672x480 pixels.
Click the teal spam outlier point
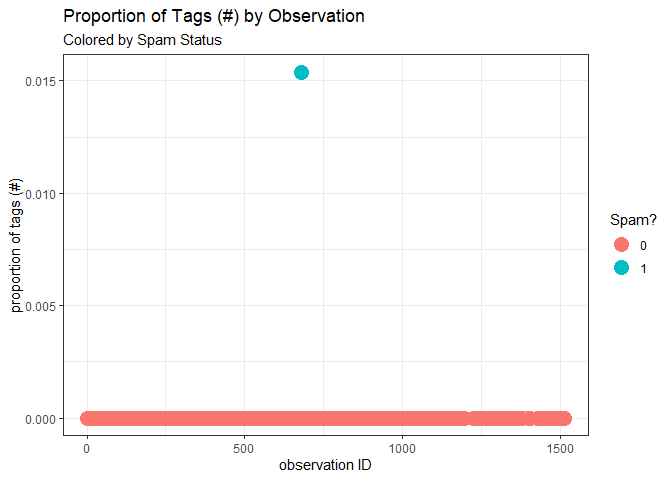pos(301,72)
